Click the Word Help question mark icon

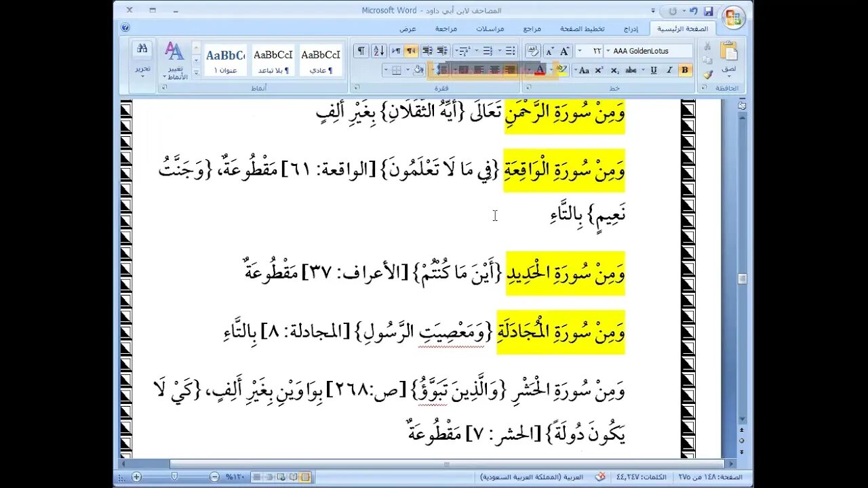point(125,28)
